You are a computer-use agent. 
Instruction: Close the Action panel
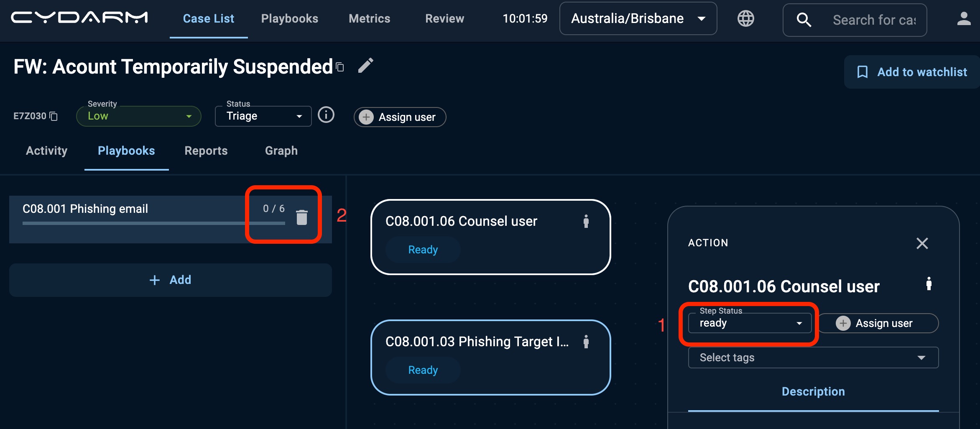(x=922, y=243)
